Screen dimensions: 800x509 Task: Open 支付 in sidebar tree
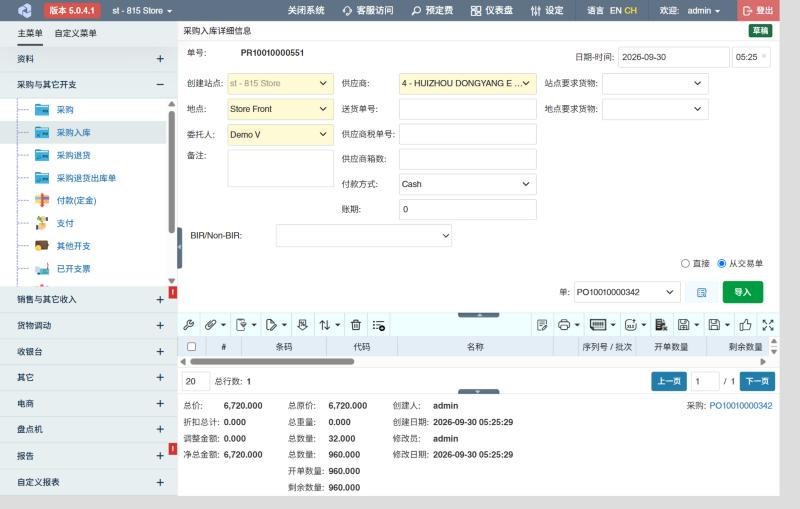pyautogui.click(x=65, y=223)
